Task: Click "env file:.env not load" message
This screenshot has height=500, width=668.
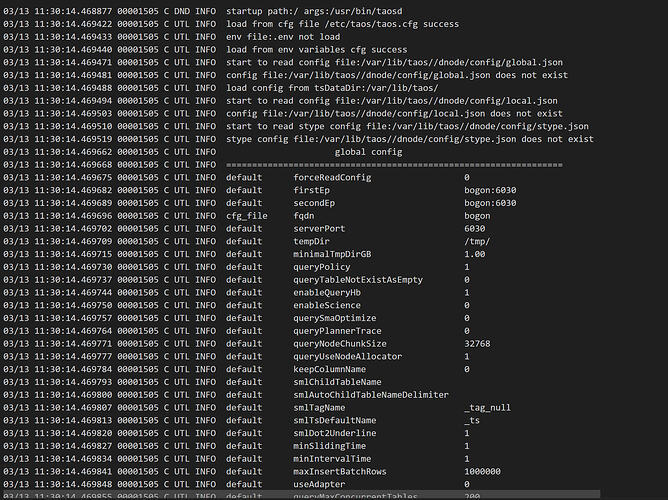Action: tap(281, 35)
